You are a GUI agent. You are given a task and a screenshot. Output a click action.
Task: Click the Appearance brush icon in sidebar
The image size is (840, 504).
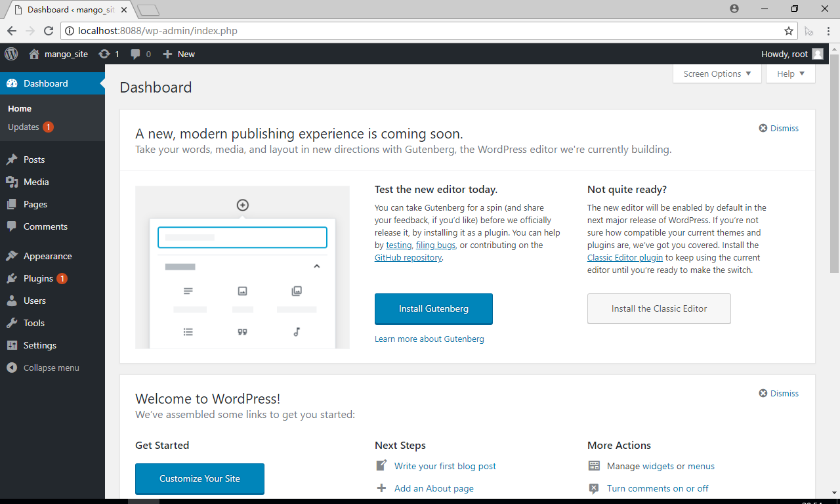(12, 256)
